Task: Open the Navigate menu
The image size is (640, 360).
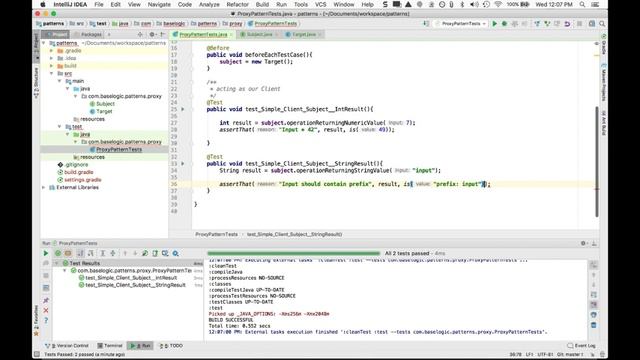Action: pos(159,4)
